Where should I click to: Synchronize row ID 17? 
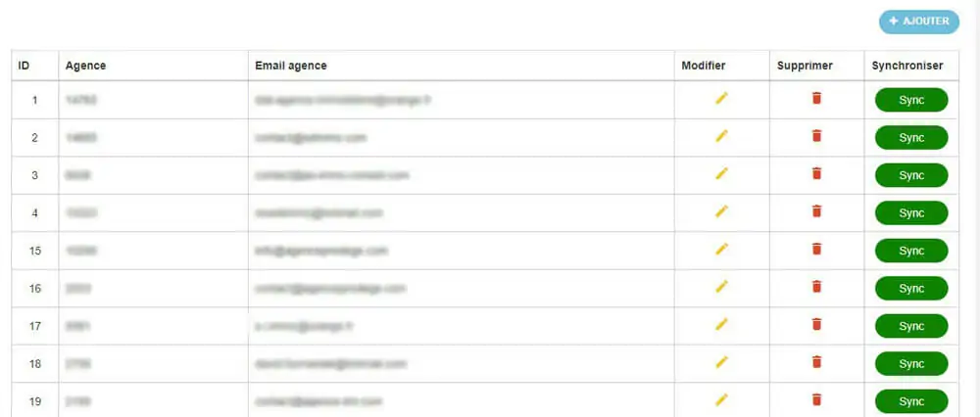(911, 326)
